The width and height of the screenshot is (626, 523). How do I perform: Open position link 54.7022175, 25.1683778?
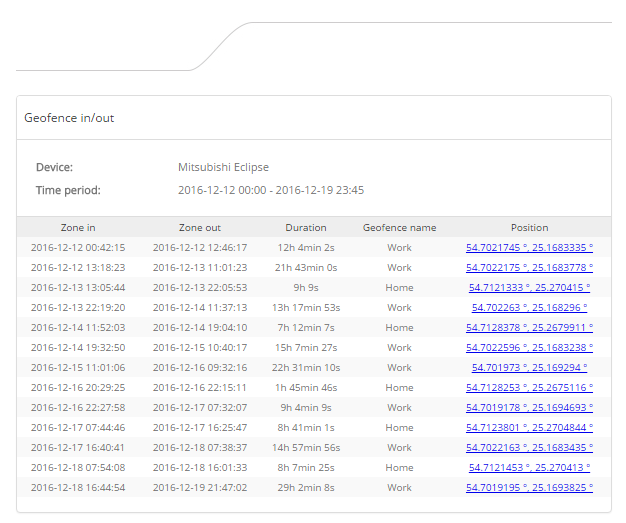(529, 267)
